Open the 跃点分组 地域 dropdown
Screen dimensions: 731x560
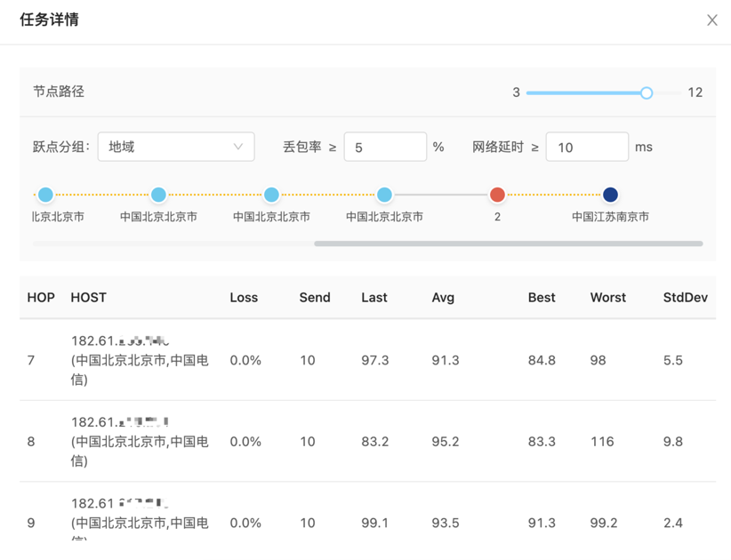click(175, 147)
